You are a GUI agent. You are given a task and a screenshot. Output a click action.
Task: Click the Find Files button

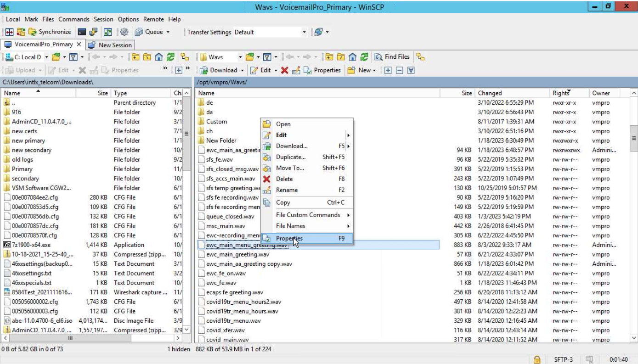[392, 57]
